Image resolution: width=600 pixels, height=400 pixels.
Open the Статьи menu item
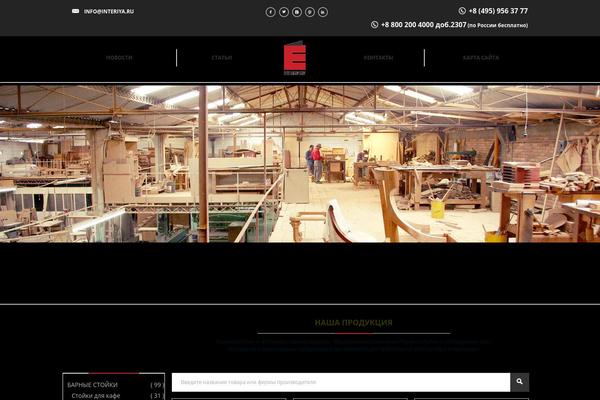click(x=222, y=58)
